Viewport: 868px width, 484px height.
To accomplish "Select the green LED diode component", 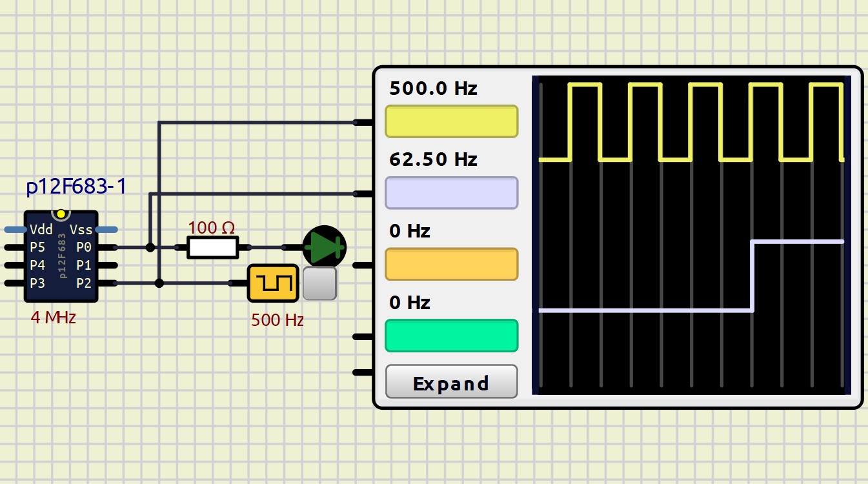I will point(324,247).
